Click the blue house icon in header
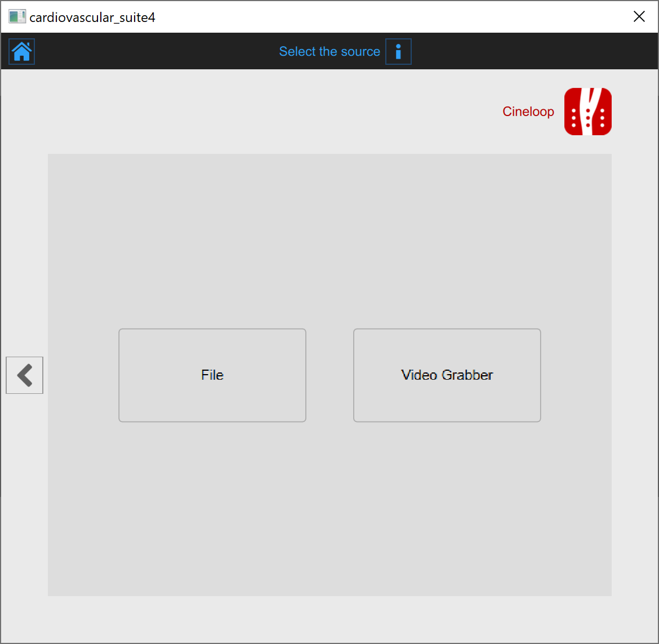This screenshot has height=644, width=659. pos(22,52)
